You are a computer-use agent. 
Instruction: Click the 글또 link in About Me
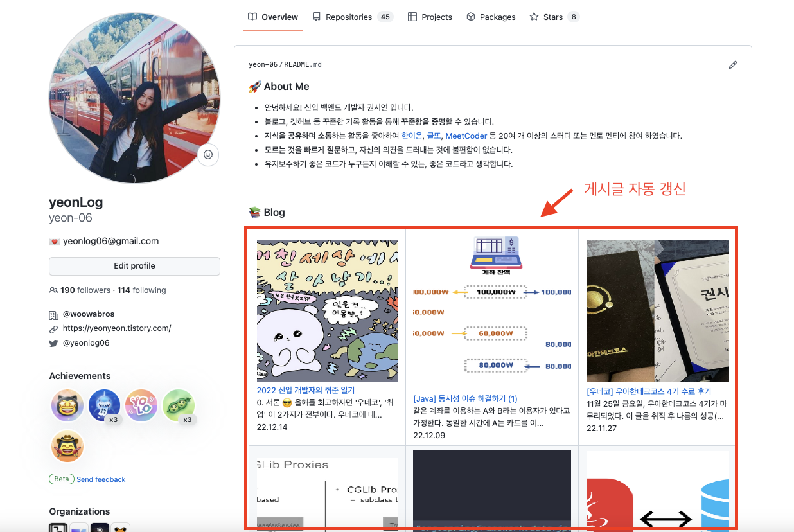(x=434, y=136)
